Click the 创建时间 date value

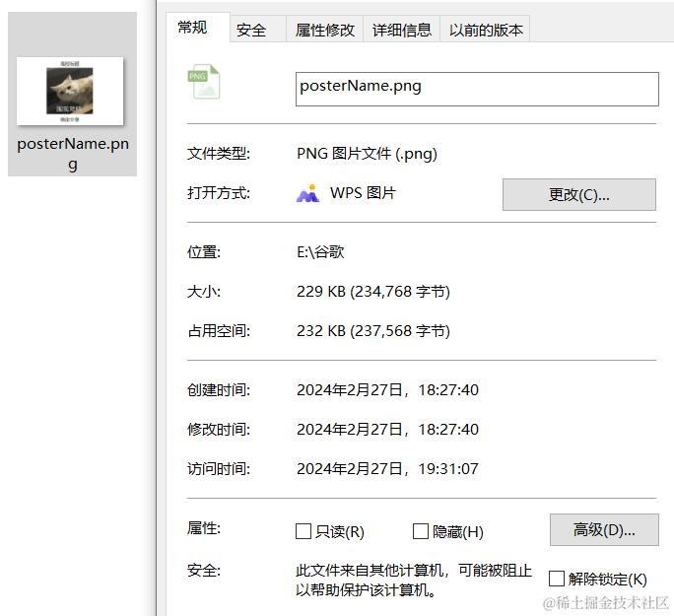pos(387,390)
